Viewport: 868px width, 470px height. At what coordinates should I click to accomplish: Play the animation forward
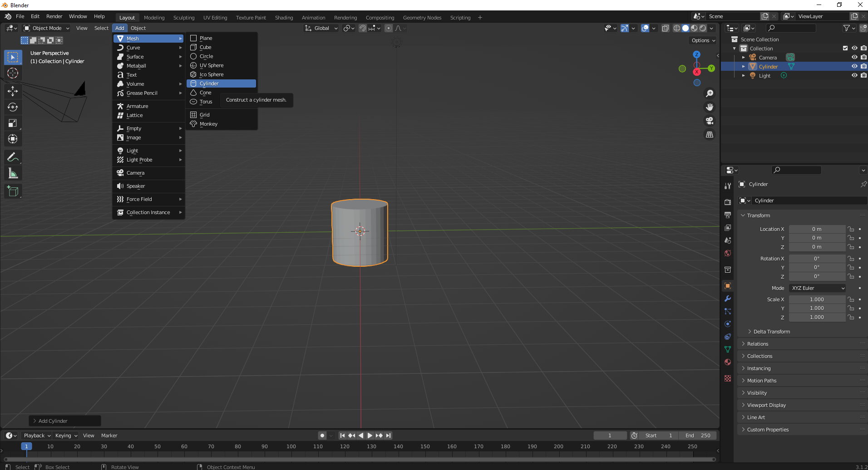point(370,436)
